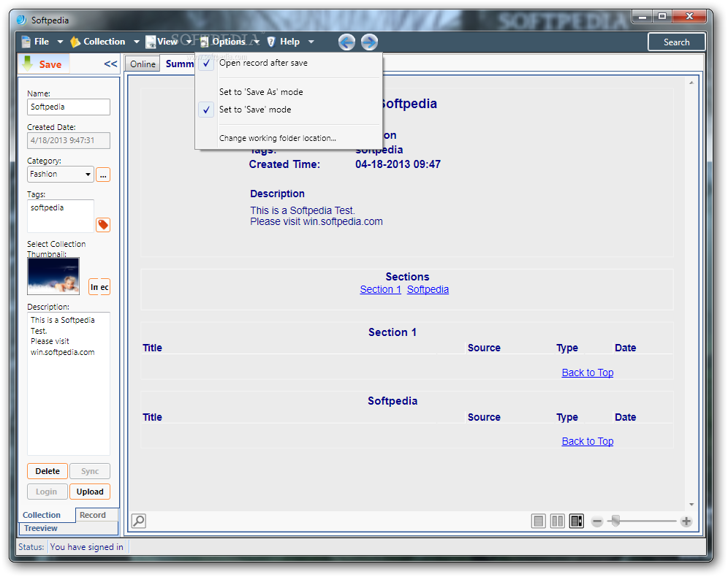The image size is (728, 577).
Task: Click the Search button
Action: pyautogui.click(x=676, y=42)
